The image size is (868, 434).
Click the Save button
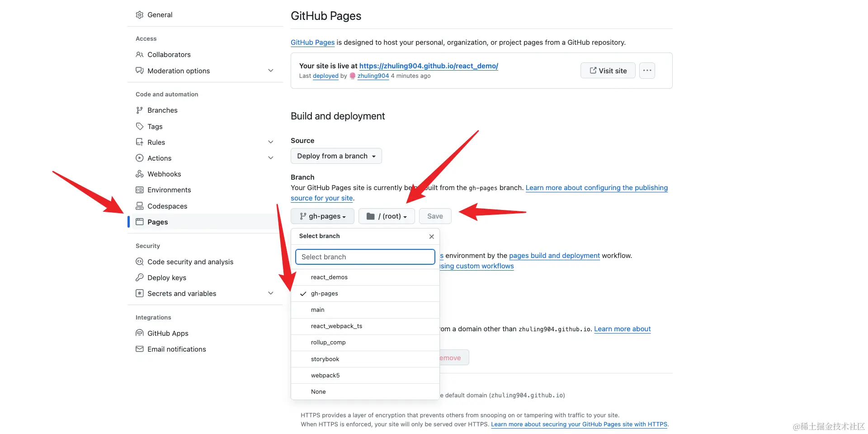(x=435, y=216)
